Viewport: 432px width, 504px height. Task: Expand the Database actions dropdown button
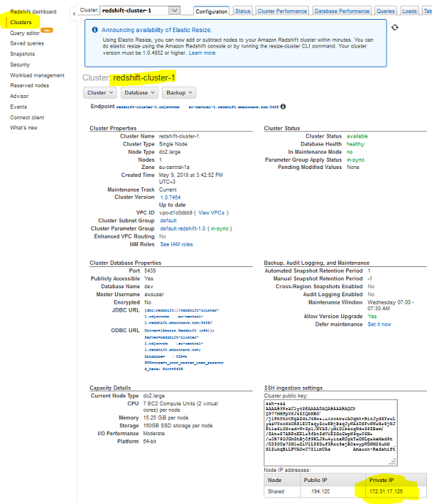pos(140,93)
